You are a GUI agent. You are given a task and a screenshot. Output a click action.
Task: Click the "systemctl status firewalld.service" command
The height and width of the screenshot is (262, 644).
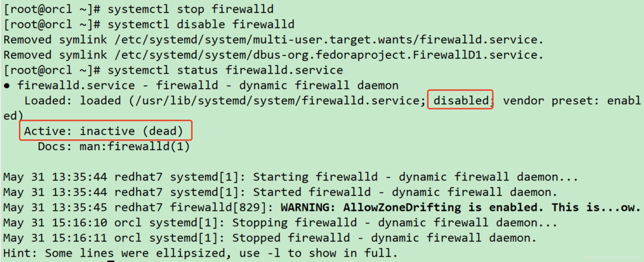tap(225, 70)
